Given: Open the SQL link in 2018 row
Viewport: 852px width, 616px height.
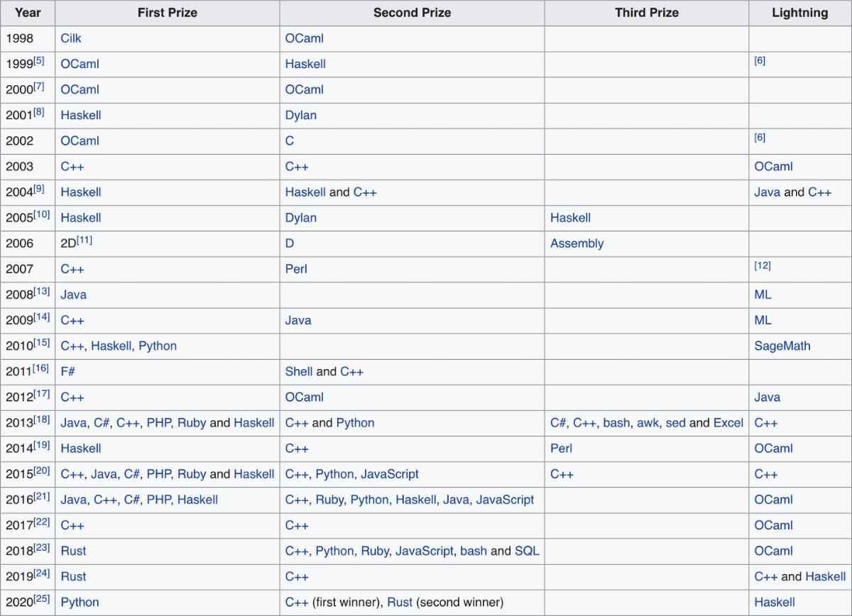Looking at the screenshot, I should click(x=527, y=551).
